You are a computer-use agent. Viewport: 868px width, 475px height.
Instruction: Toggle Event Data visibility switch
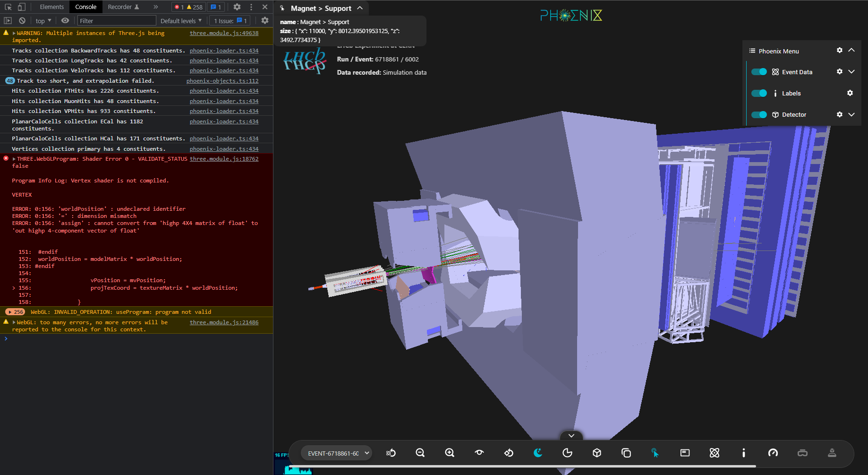tap(758, 71)
